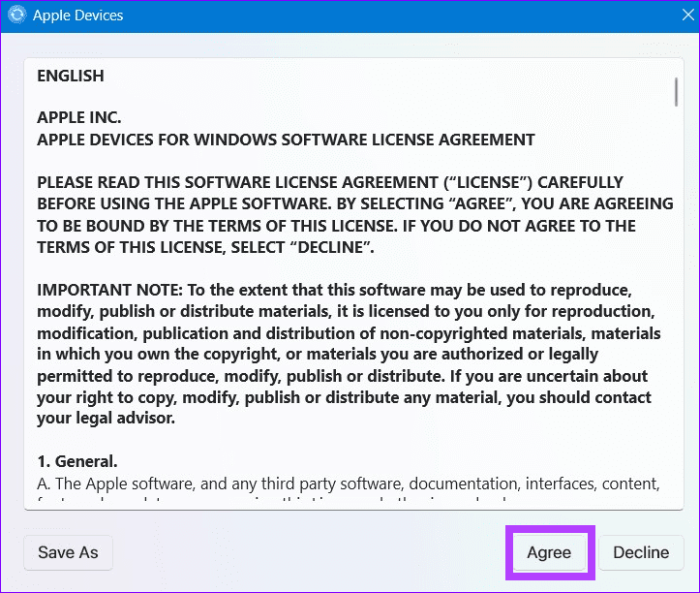The width and height of the screenshot is (700, 593).
Task: Click paragraph A about third party software
Action: click(x=349, y=484)
